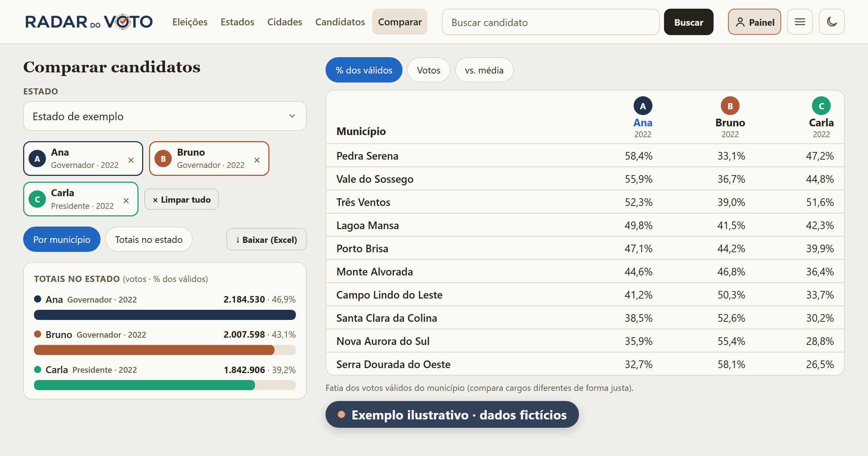Select Totais no estado mode
This screenshot has width=868, height=456.
(x=149, y=239)
